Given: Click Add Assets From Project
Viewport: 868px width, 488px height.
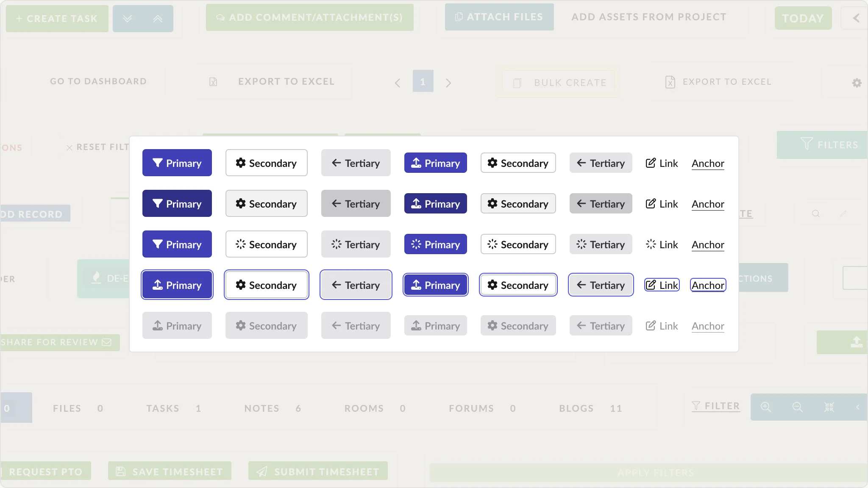Looking at the screenshot, I should (x=649, y=17).
